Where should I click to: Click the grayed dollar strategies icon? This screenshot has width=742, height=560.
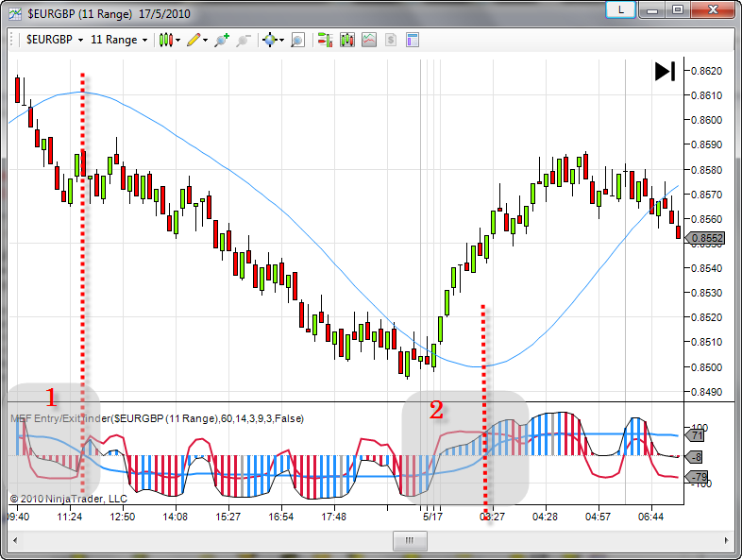tap(391, 41)
